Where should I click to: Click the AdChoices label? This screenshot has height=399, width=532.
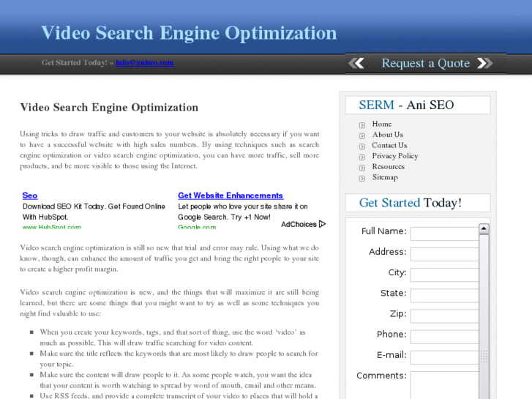tap(299, 224)
